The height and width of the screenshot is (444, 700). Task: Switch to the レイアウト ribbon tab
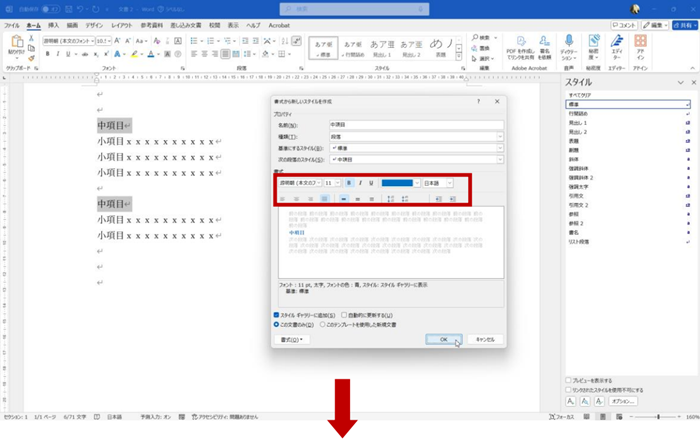(121, 22)
